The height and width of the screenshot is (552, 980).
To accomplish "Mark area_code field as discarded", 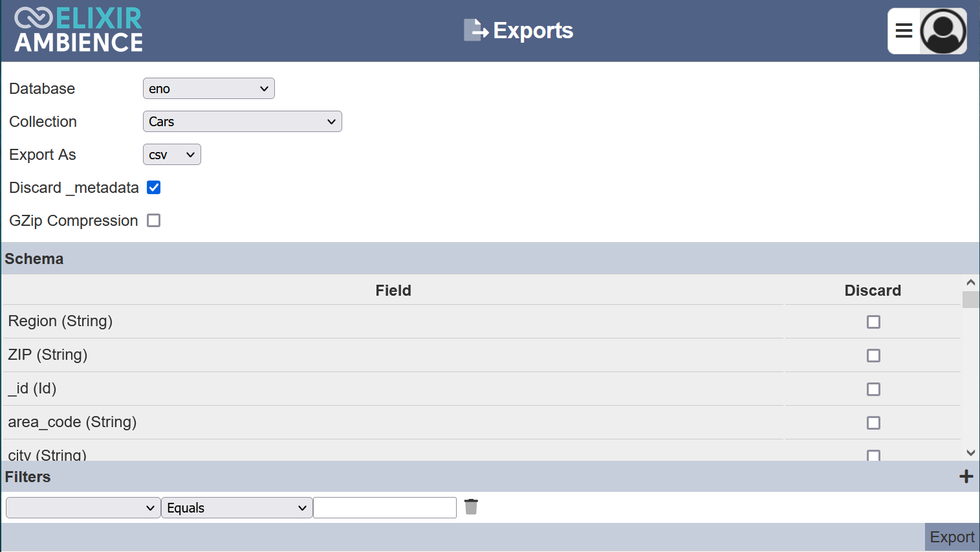I will pos(873,423).
